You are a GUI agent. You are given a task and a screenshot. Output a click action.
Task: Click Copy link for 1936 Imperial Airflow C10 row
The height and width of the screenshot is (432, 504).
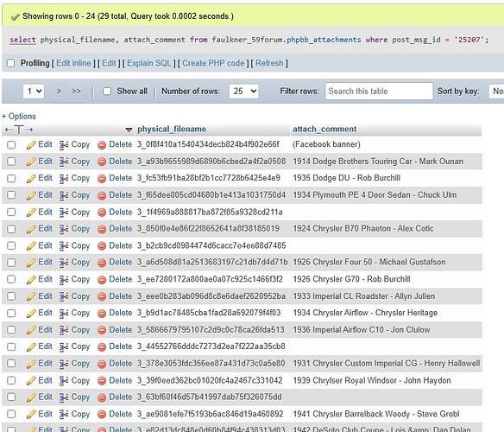80,330
